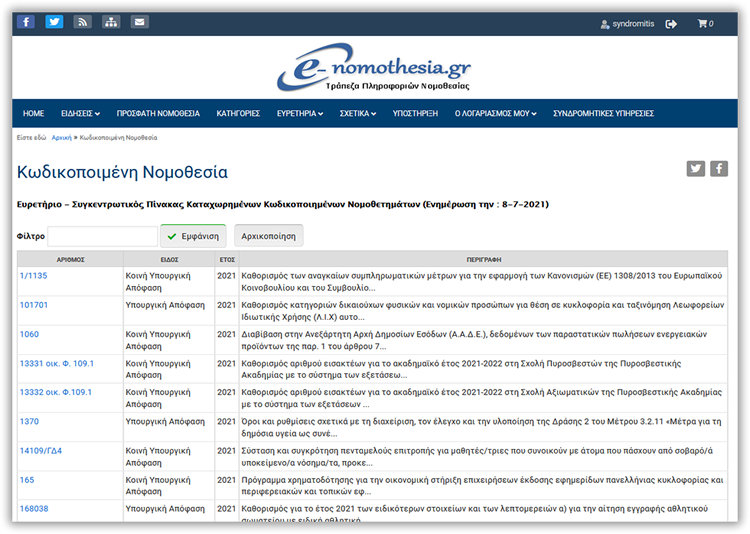Image resolution: width=750 pixels, height=534 pixels.
Task: Click the ΑΡΙΘΜΟΣ column header
Action: [x=70, y=259]
